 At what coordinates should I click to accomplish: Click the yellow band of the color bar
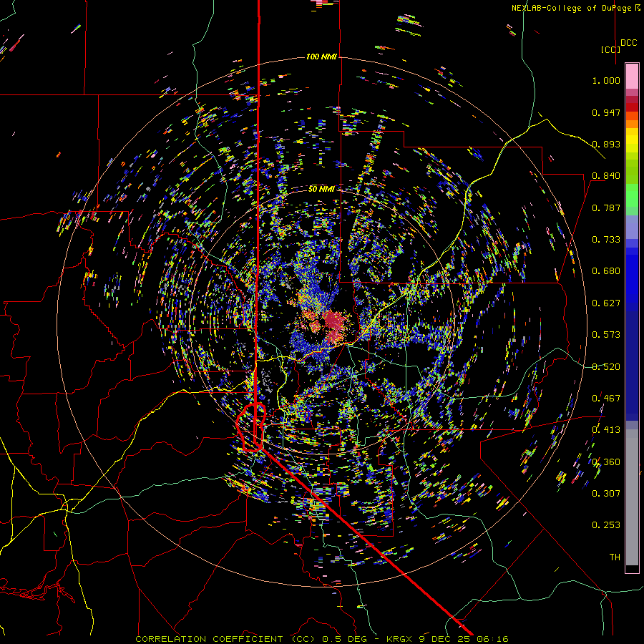pyautogui.click(x=632, y=140)
